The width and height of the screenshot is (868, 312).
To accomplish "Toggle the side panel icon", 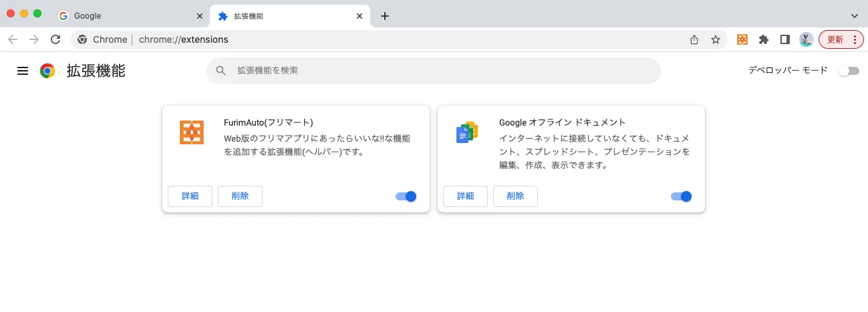I will tap(785, 39).
